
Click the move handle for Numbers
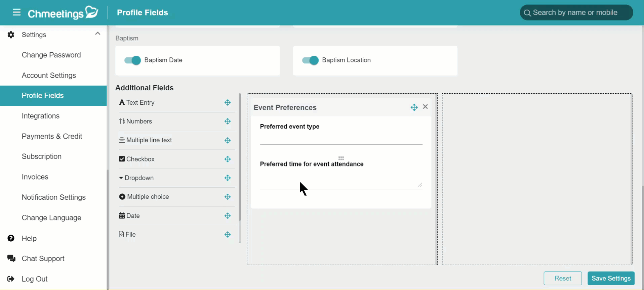coord(228,122)
